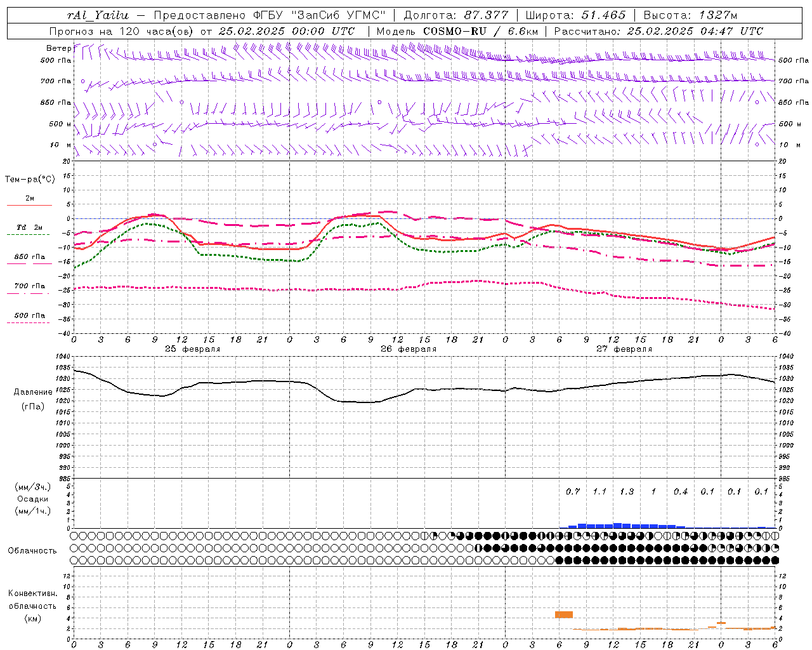Click the 1.1 three-hour precipitation value
This screenshot has height=650, width=812.
click(x=599, y=492)
